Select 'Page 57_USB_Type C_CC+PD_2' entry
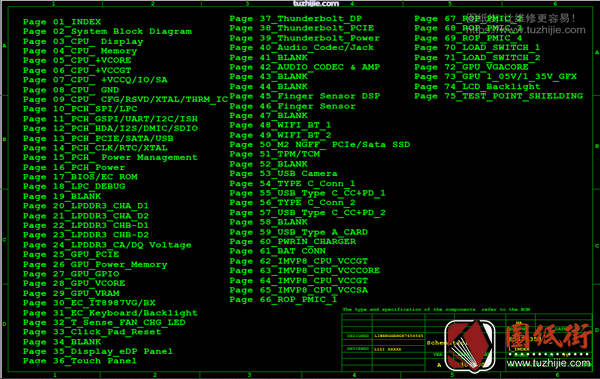This screenshot has width=600, height=379. (x=308, y=213)
